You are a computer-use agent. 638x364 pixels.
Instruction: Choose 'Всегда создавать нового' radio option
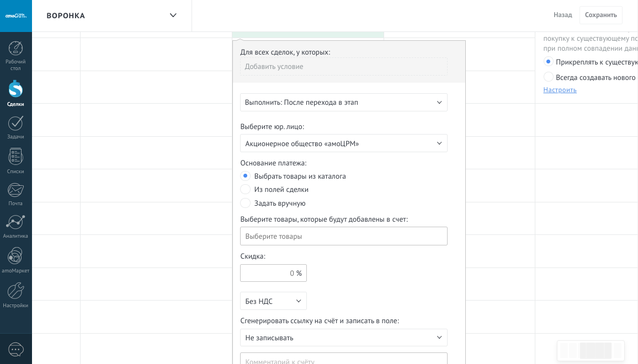[x=548, y=77]
